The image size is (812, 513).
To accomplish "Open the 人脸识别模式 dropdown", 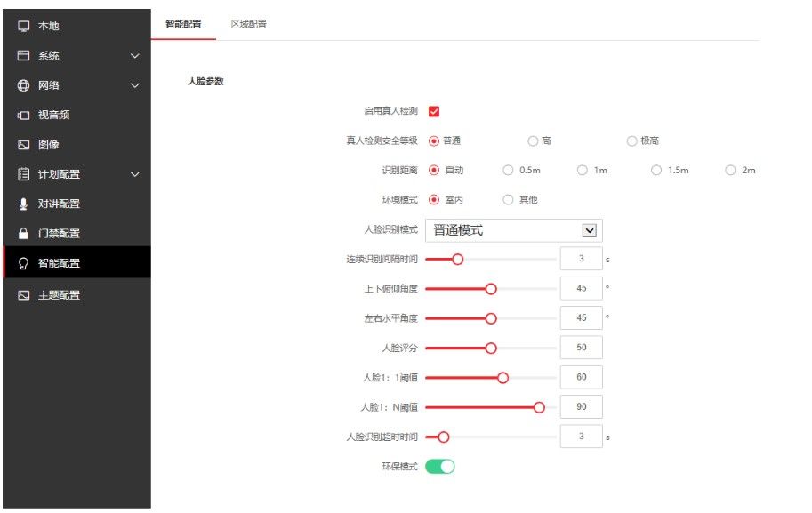I will [514, 230].
